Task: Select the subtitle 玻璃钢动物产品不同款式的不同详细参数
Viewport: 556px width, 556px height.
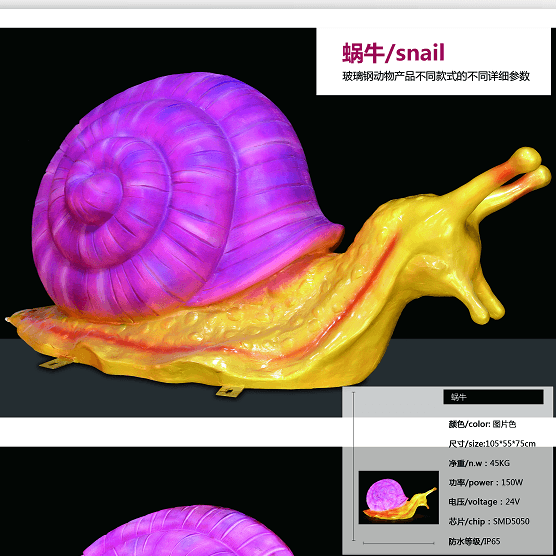Action: click(x=436, y=76)
